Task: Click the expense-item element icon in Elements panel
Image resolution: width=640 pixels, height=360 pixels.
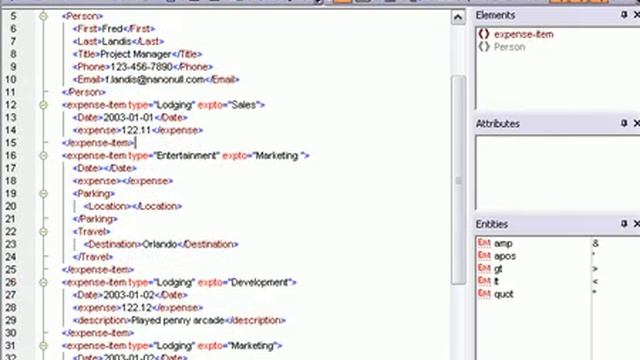Action: tap(484, 34)
